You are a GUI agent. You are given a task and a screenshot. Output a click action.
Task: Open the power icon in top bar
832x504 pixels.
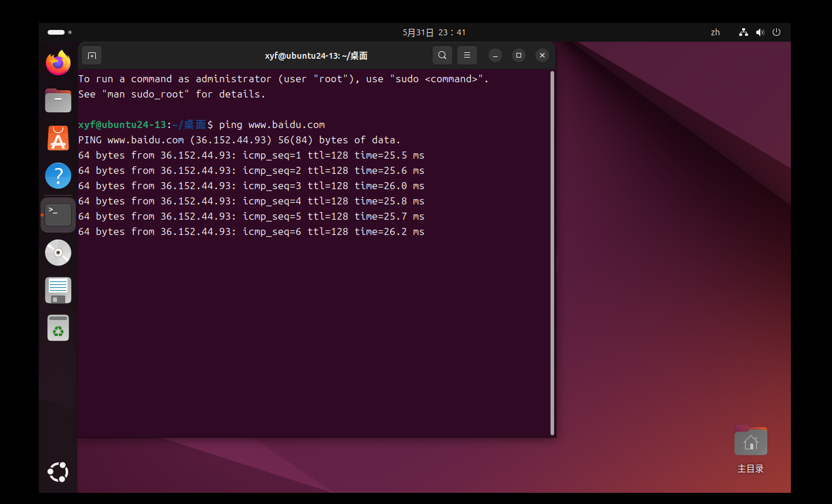point(776,32)
